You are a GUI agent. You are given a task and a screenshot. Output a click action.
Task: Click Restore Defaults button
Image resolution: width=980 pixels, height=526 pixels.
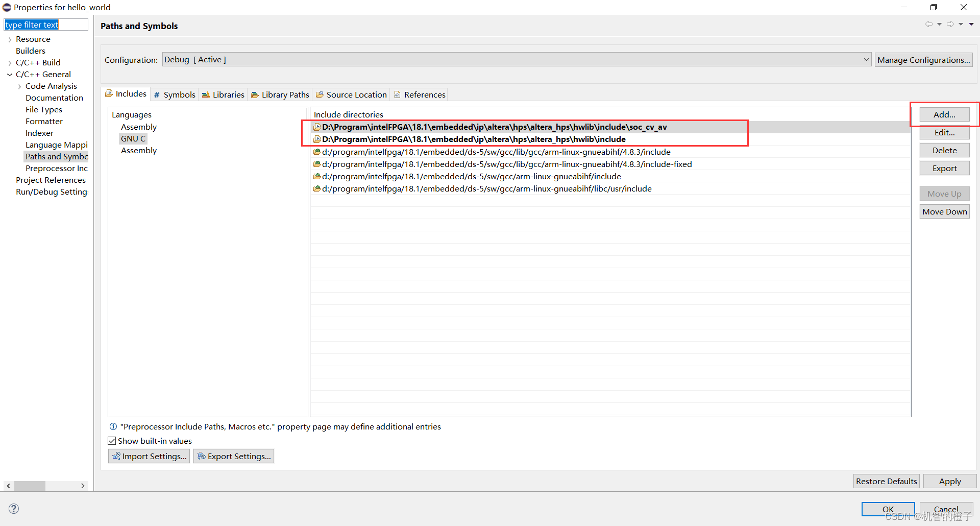pos(886,481)
